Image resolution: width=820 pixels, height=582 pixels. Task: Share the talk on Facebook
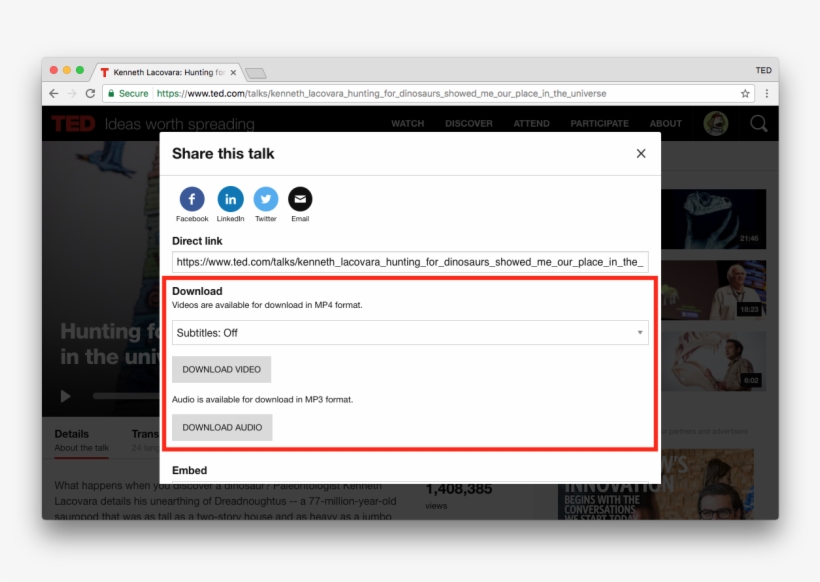(x=192, y=199)
